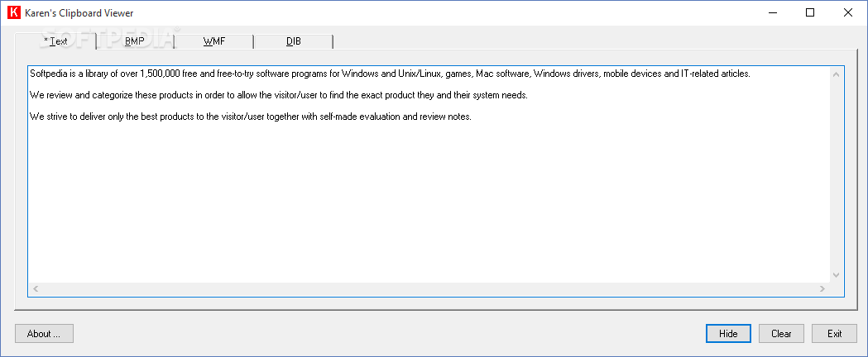Screen dimensions: 868x357
Task: Switch to the Text tab
Action: [55, 40]
